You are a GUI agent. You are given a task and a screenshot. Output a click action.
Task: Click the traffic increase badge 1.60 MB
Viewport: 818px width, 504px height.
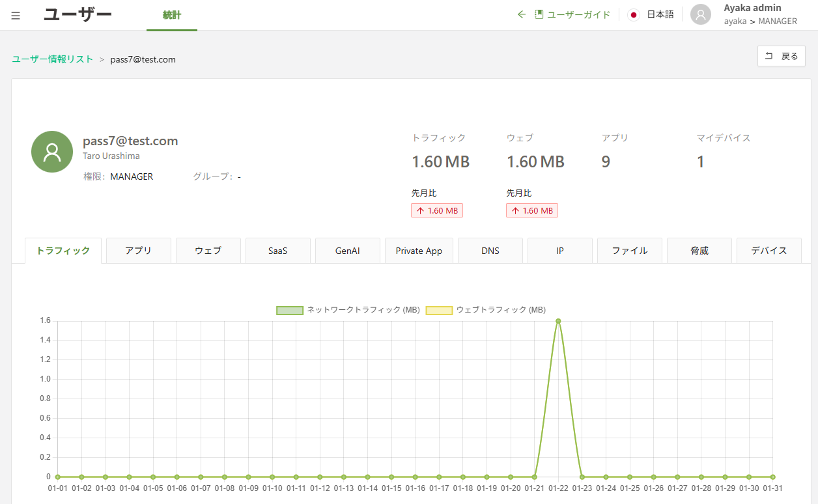pyautogui.click(x=437, y=210)
